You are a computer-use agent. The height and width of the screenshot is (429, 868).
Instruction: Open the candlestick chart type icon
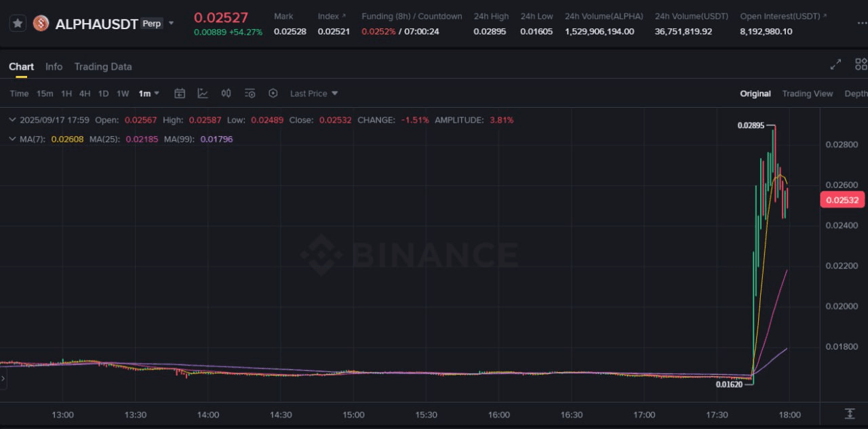[226, 94]
